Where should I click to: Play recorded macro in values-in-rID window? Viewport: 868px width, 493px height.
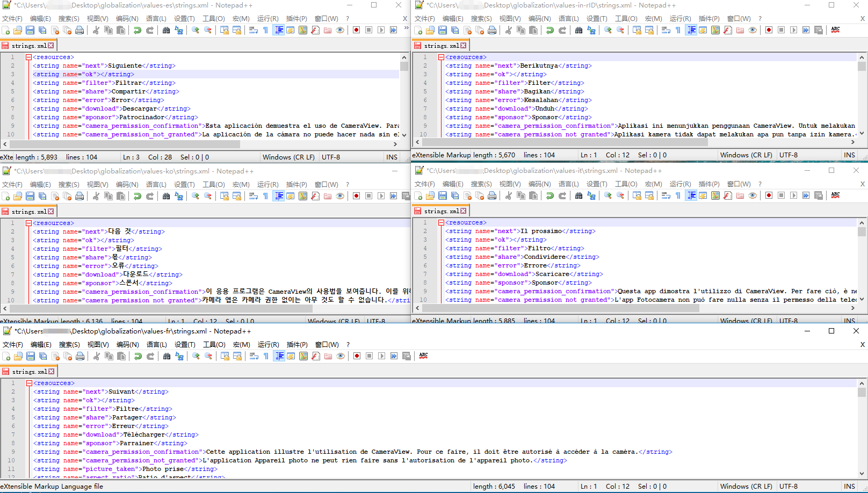tap(794, 30)
